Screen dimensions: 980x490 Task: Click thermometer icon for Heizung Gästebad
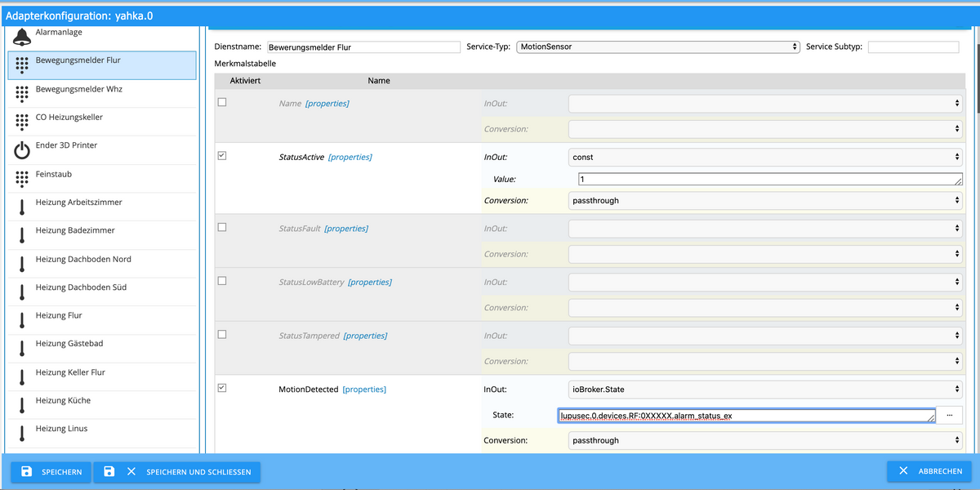click(x=22, y=349)
